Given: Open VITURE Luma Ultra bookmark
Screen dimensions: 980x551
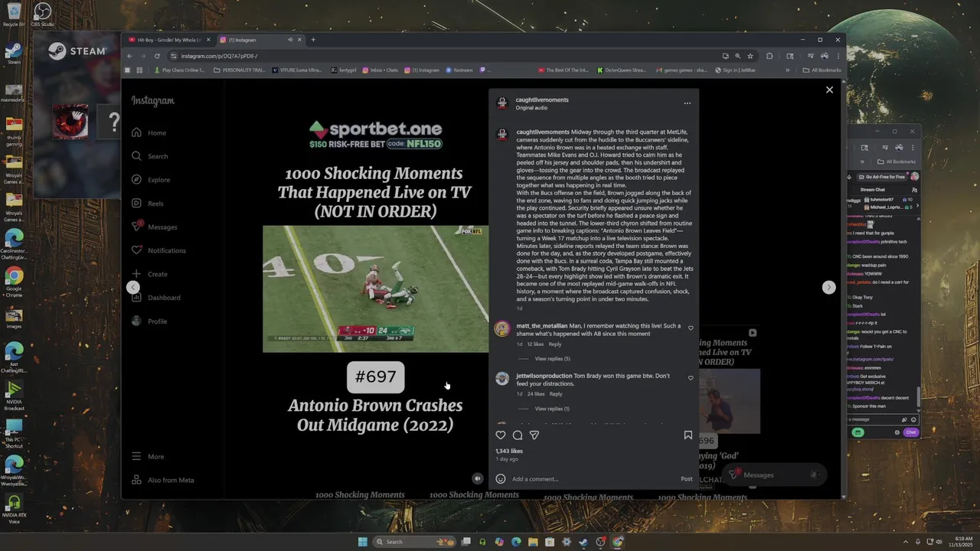Looking at the screenshot, I should pos(297,70).
